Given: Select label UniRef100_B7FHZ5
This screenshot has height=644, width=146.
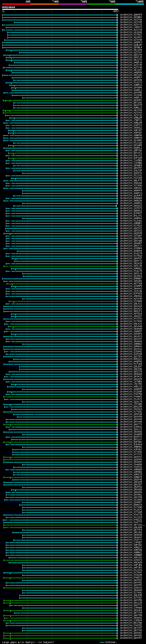Looking at the screenshot, I should (131, 294).
